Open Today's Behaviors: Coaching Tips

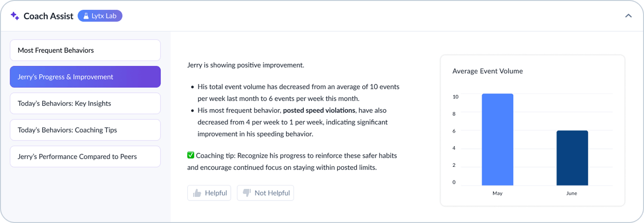tap(85, 130)
